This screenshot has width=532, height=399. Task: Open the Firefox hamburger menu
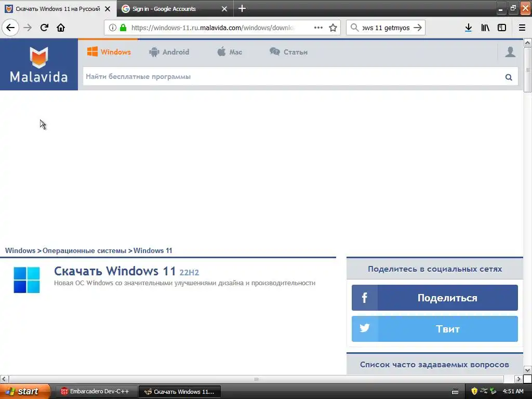522,28
